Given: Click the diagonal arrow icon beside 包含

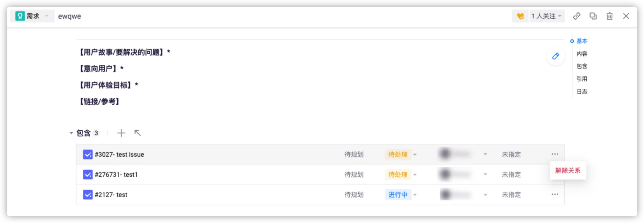Looking at the screenshot, I should (x=137, y=133).
